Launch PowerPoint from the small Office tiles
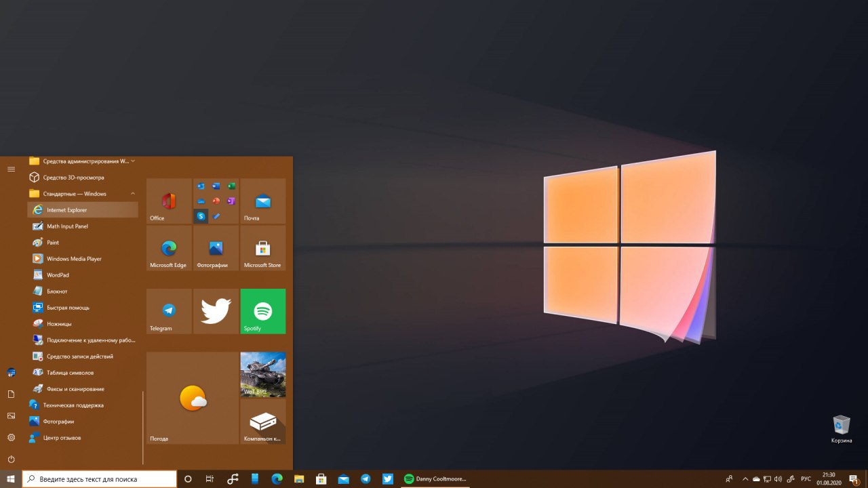Viewport: 868px width, 488px height. click(x=216, y=201)
